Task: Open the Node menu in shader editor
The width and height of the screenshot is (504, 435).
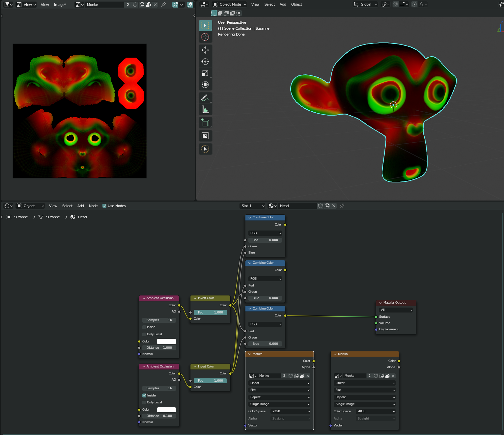Action: click(93, 206)
